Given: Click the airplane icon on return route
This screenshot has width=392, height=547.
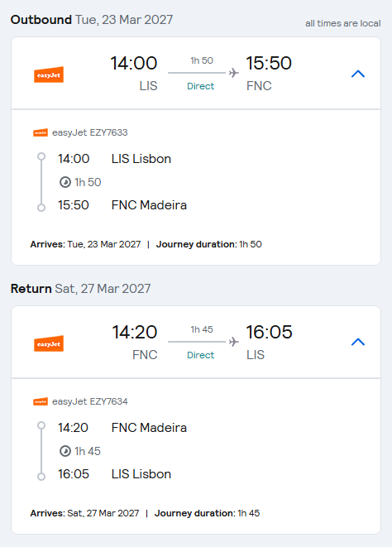Looking at the screenshot, I should [x=234, y=342].
